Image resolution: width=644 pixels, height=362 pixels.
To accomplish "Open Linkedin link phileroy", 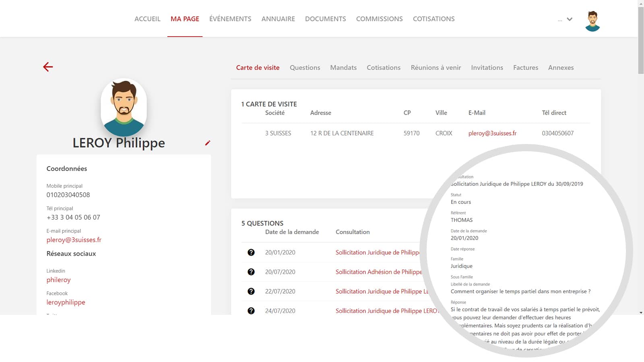I will (58, 280).
